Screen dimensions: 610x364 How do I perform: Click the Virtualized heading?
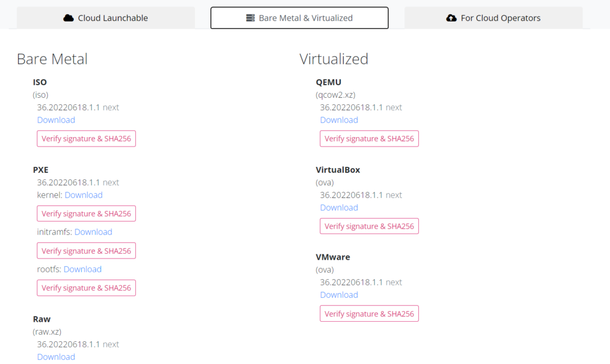[x=334, y=59]
